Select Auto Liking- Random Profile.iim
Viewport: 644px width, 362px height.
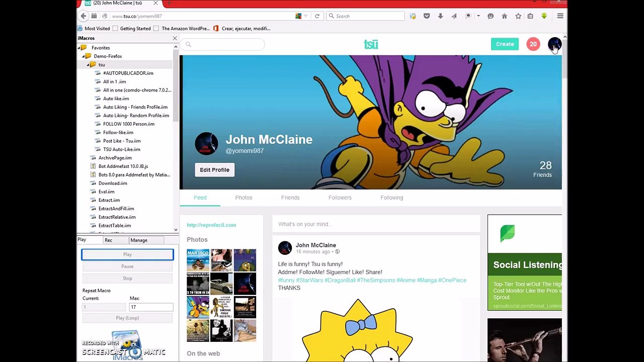[x=136, y=116]
